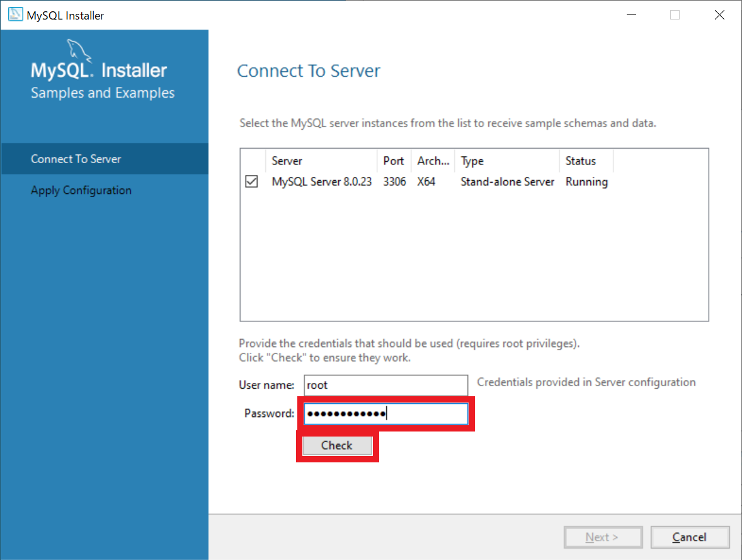
Task: Click the Stand-alone Server type cell
Action: coord(507,182)
